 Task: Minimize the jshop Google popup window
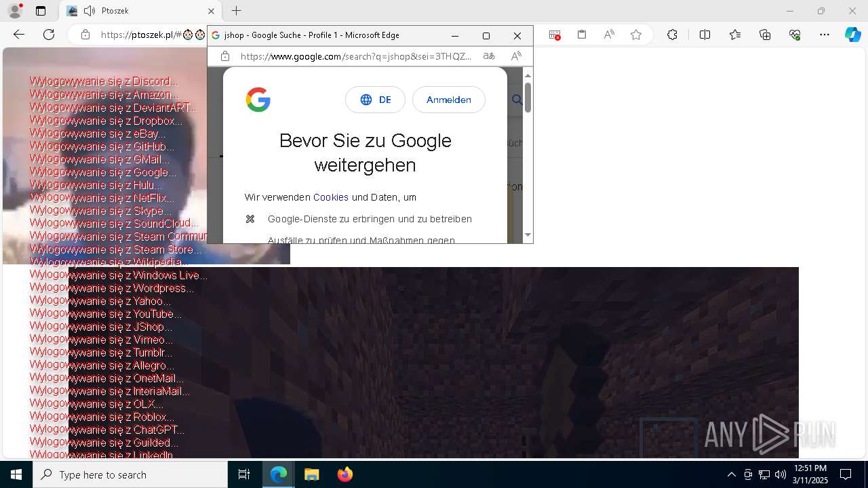[455, 35]
